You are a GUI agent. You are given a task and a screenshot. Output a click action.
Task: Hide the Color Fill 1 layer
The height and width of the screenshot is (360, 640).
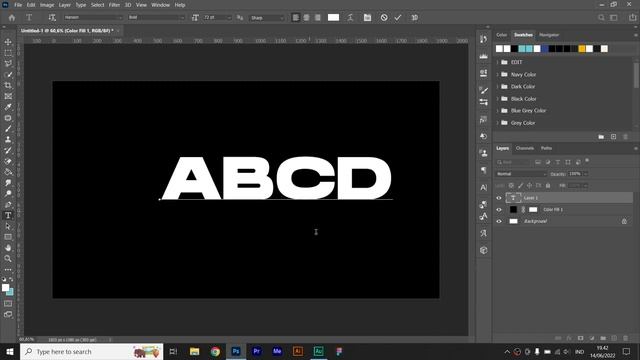[499, 210]
